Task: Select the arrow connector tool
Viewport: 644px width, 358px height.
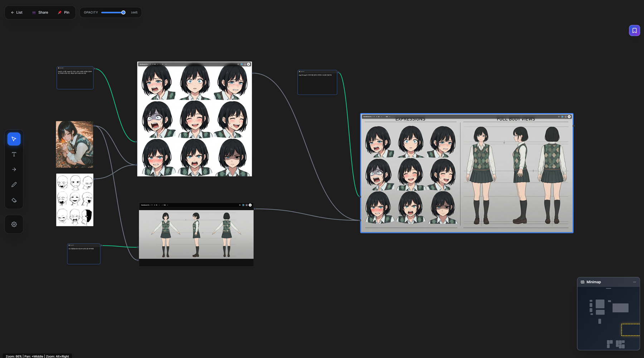Action: pyautogui.click(x=14, y=169)
